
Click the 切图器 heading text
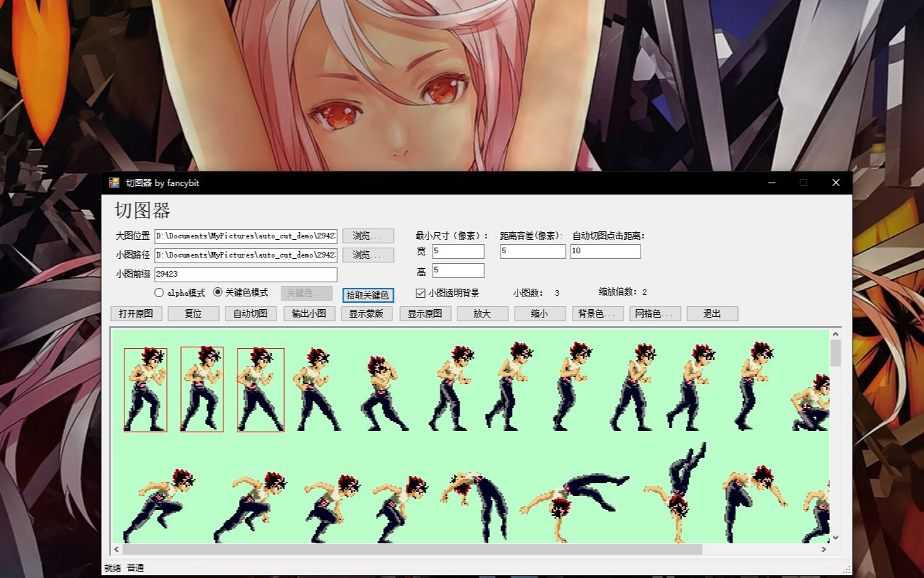(143, 211)
